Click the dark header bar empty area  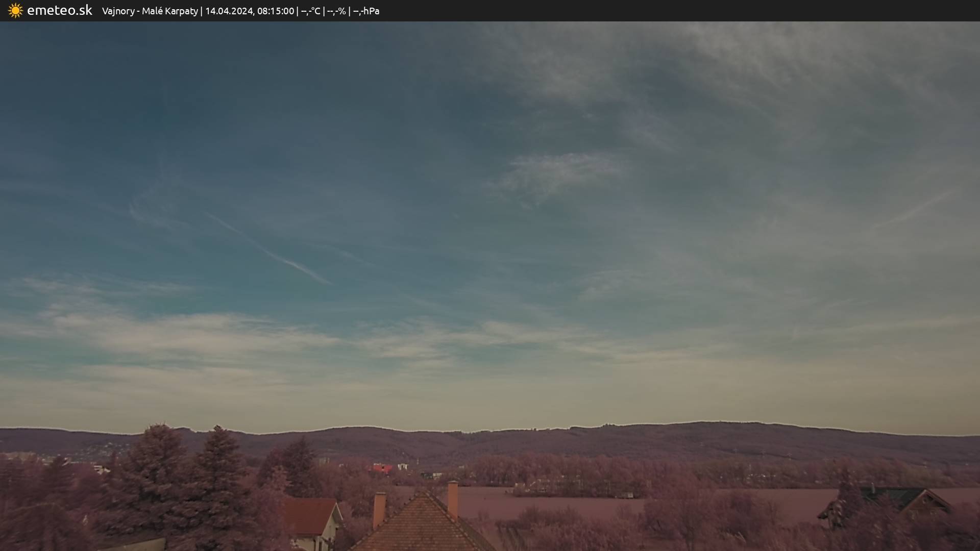[664, 11]
